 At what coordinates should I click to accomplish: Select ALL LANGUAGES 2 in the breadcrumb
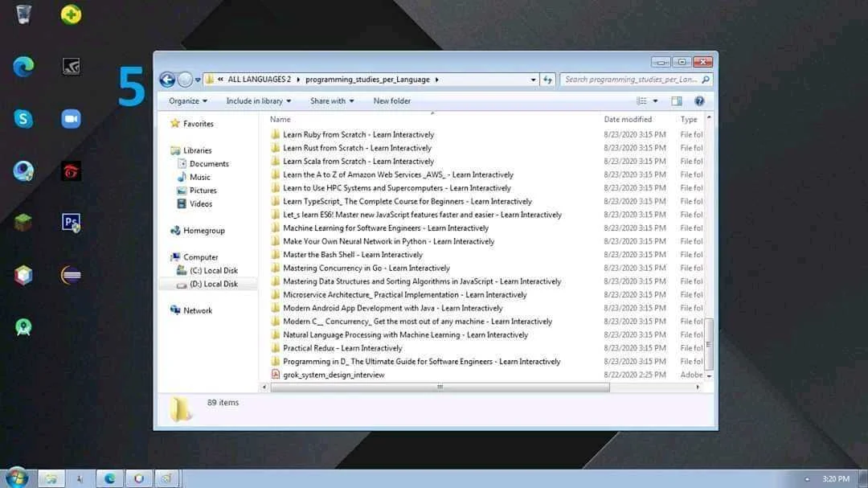(259, 80)
